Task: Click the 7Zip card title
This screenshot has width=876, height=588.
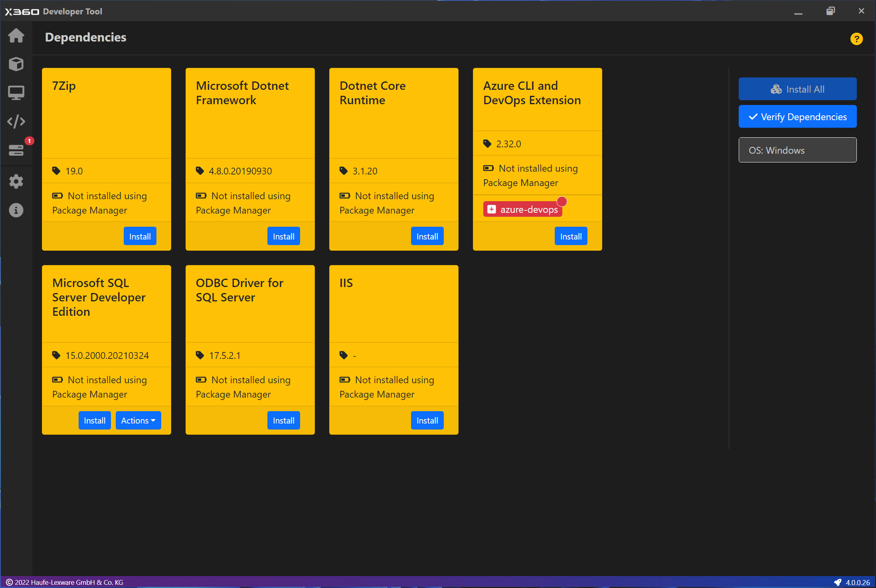Action: click(64, 86)
